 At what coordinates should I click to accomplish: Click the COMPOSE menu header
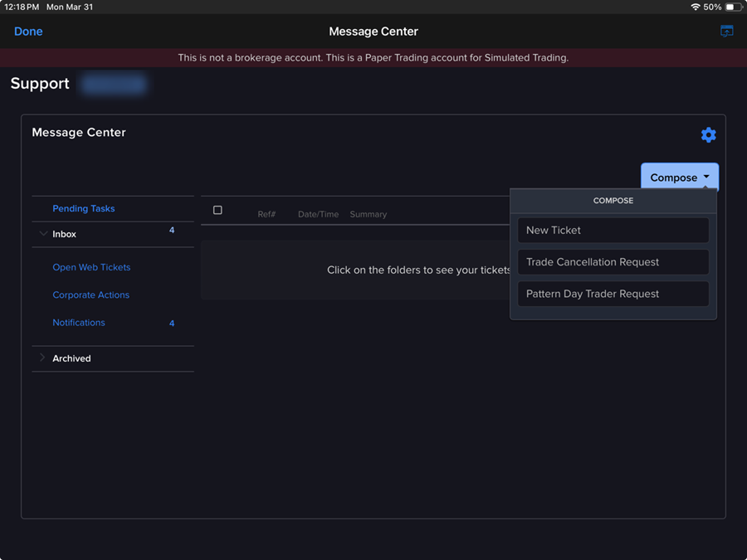pos(613,201)
